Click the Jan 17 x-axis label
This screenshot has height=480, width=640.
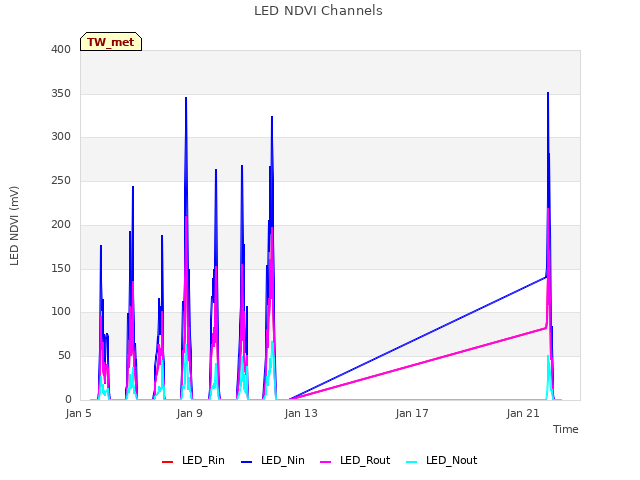pyautogui.click(x=412, y=413)
